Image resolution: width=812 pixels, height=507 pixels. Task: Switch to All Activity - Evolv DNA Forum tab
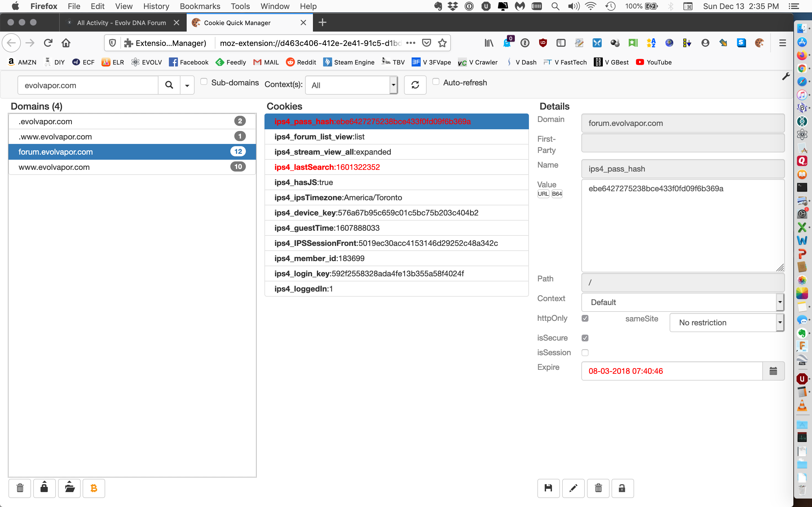(x=122, y=23)
